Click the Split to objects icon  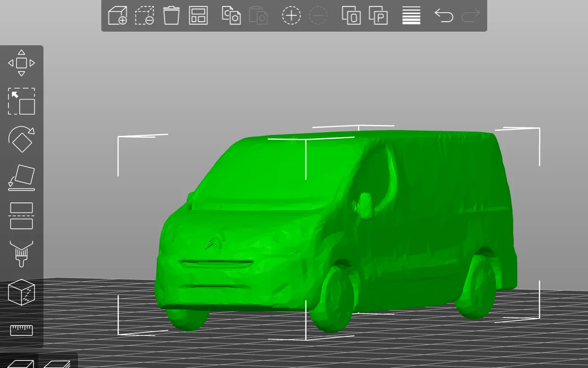coord(351,16)
